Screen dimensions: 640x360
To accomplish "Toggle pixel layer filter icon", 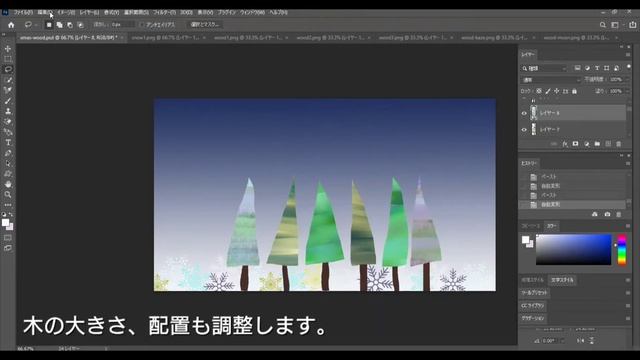I will point(577,68).
